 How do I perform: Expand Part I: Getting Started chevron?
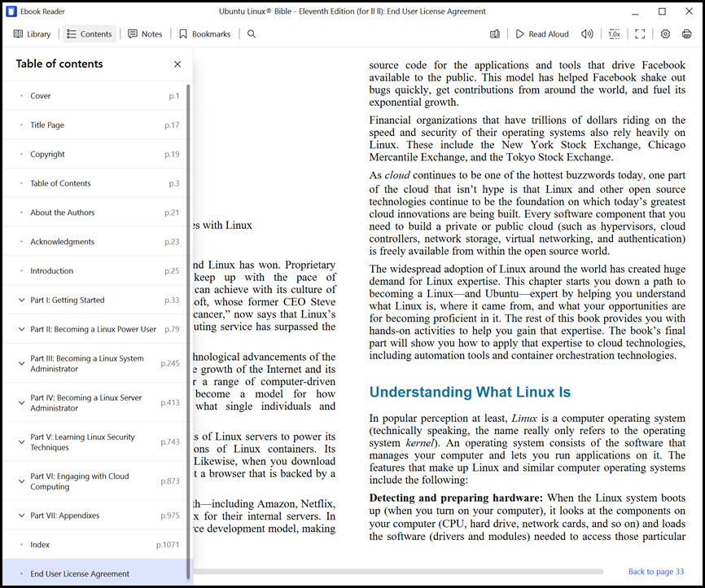[x=21, y=300]
